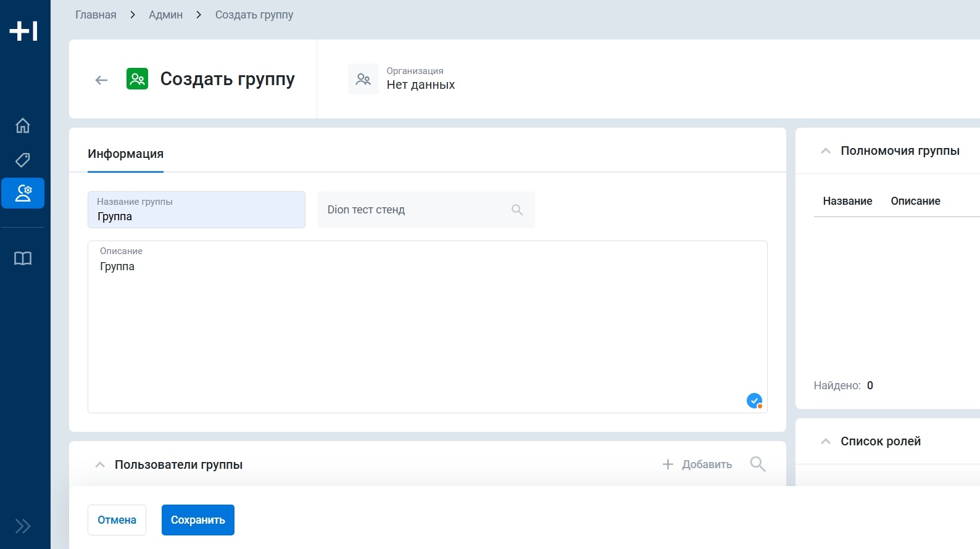Open the Dion тест стенд search dropdown
The width and height of the screenshot is (980, 549).
pyautogui.click(x=426, y=210)
